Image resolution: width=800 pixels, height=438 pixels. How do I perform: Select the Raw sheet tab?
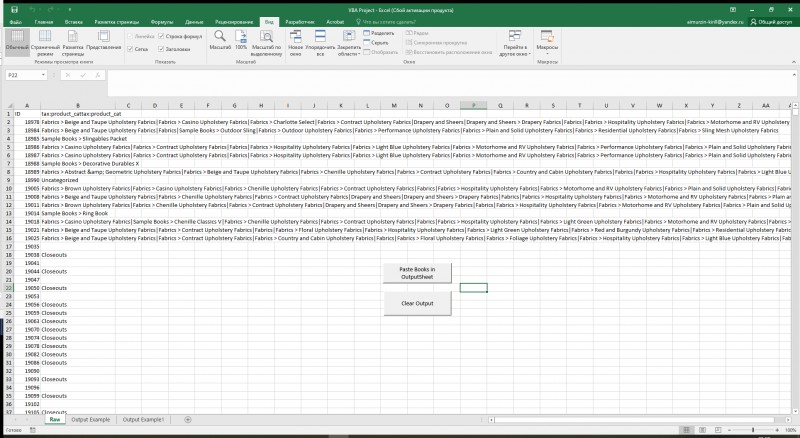pyautogui.click(x=55, y=420)
